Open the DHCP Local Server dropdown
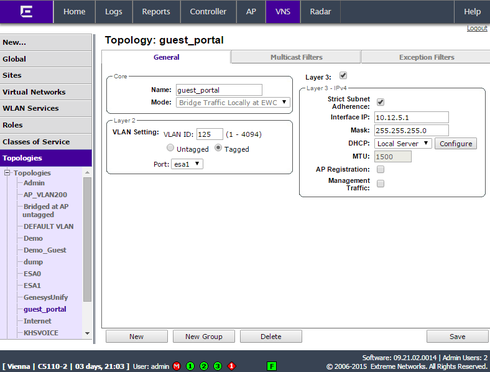The height and width of the screenshot is (372, 490). [x=403, y=144]
